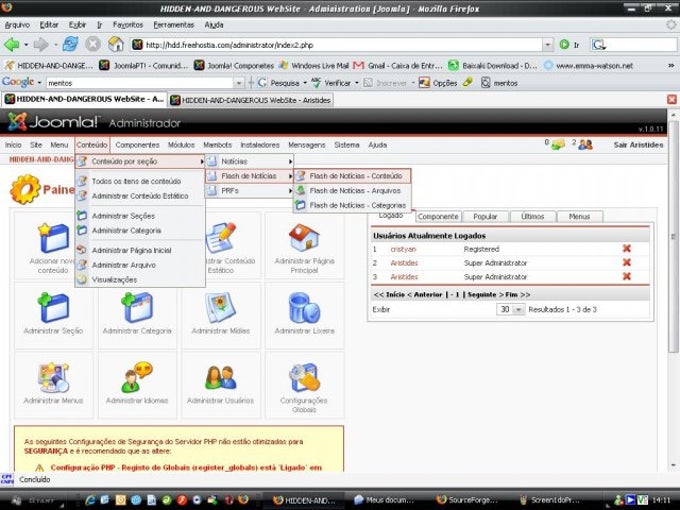Click the logged users count icon

585,144
